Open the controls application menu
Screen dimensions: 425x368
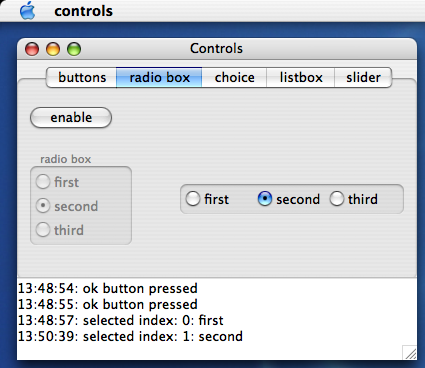tap(83, 11)
